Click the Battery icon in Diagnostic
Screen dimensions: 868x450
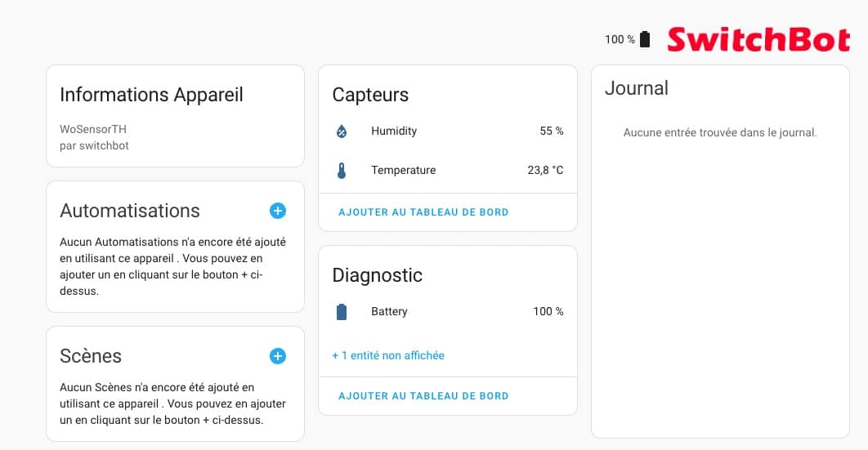click(342, 312)
